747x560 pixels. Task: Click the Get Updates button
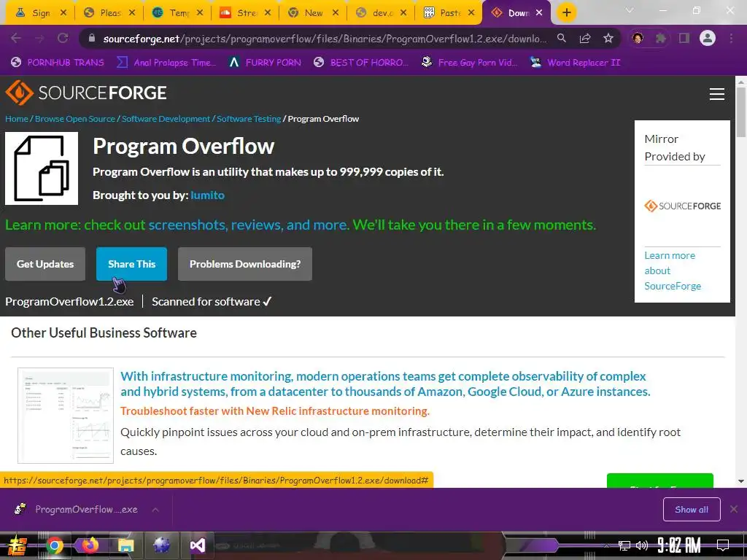45,264
